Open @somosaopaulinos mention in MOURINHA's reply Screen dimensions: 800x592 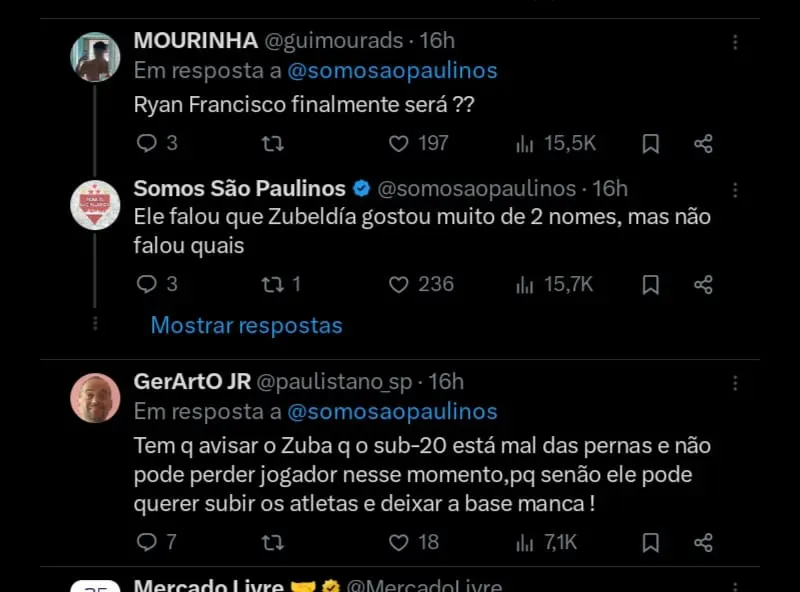(391, 71)
